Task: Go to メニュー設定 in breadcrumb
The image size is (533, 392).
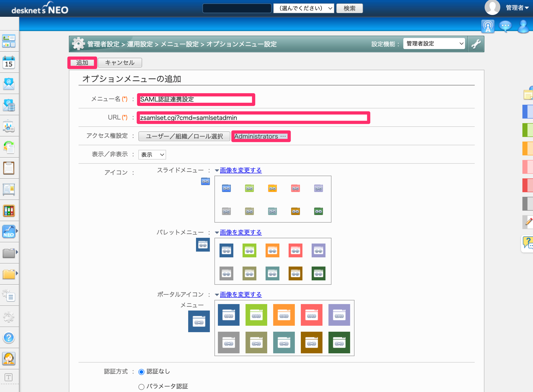Action: [x=179, y=44]
